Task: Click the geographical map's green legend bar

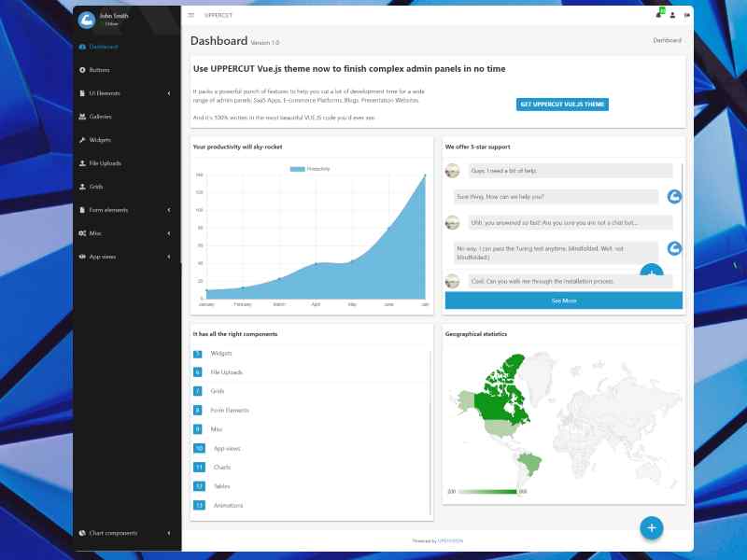Action: click(487, 491)
